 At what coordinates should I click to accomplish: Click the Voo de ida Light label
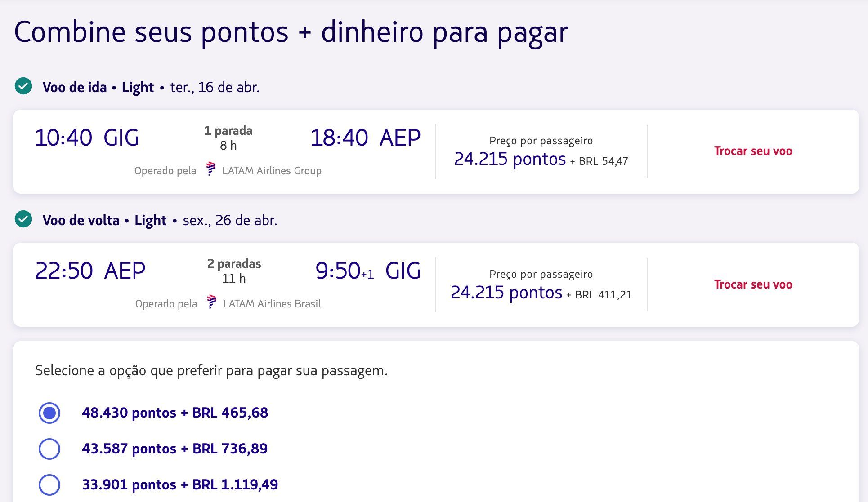click(98, 87)
